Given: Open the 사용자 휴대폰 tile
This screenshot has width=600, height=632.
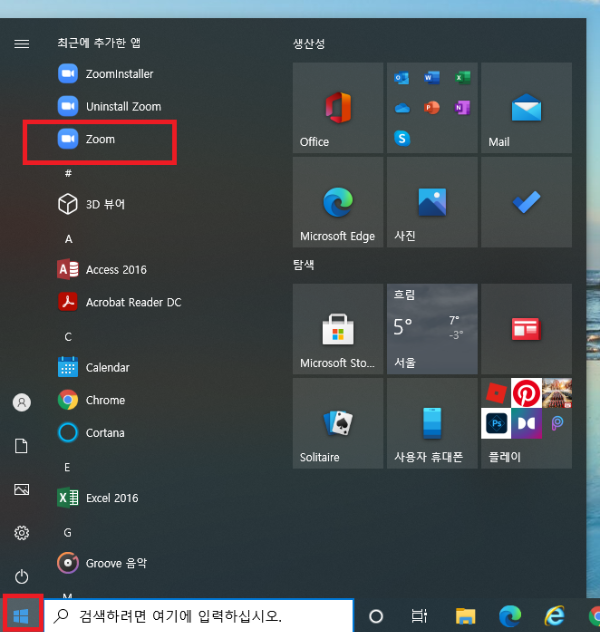Looking at the screenshot, I should click(x=432, y=423).
